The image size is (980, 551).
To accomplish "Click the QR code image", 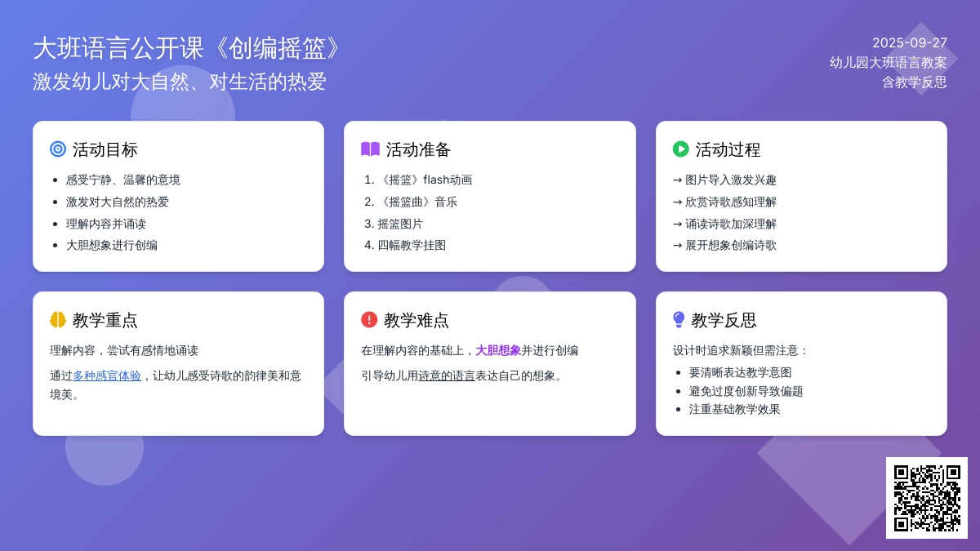I will click(x=927, y=498).
